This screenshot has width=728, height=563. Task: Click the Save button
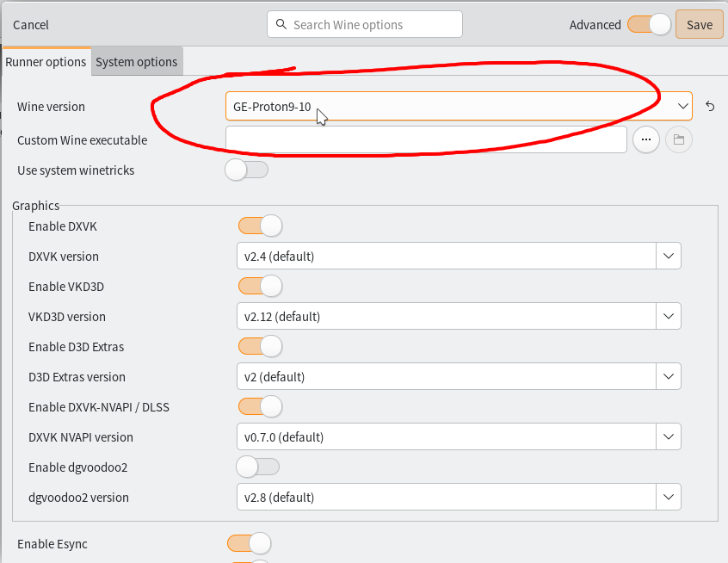pos(699,25)
